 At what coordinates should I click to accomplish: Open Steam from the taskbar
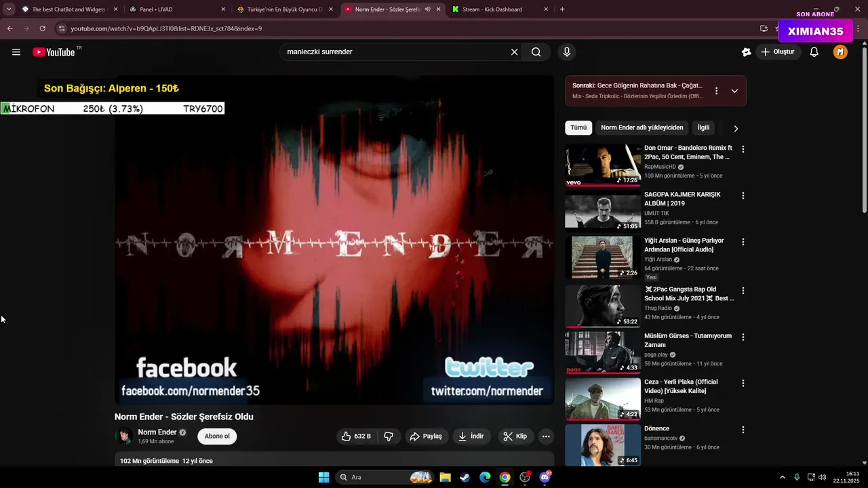click(x=465, y=477)
